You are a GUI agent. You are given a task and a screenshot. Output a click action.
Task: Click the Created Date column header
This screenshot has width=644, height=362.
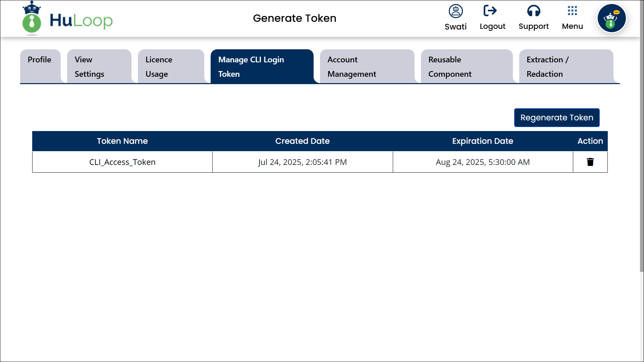point(302,141)
